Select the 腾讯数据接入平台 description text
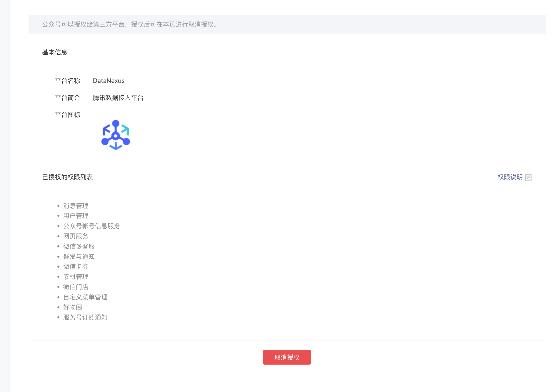This screenshot has width=554, height=392. pyautogui.click(x=118, y=98)
